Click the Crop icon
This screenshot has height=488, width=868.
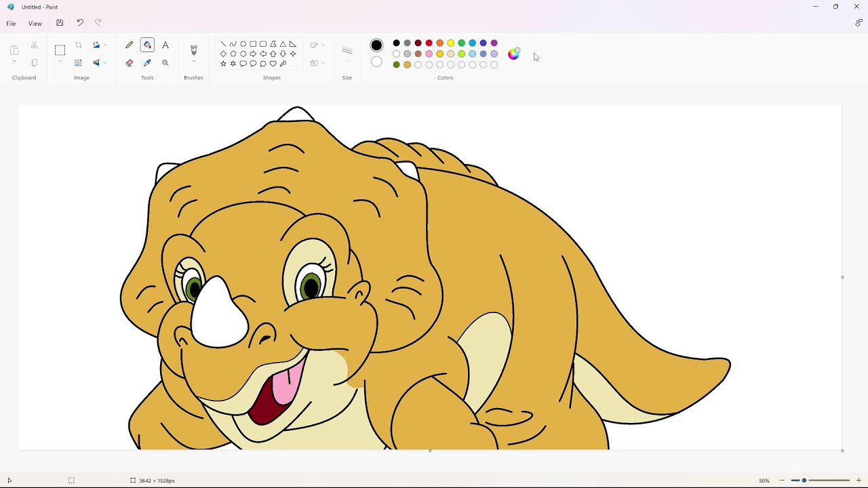click(x=78, y=45)
